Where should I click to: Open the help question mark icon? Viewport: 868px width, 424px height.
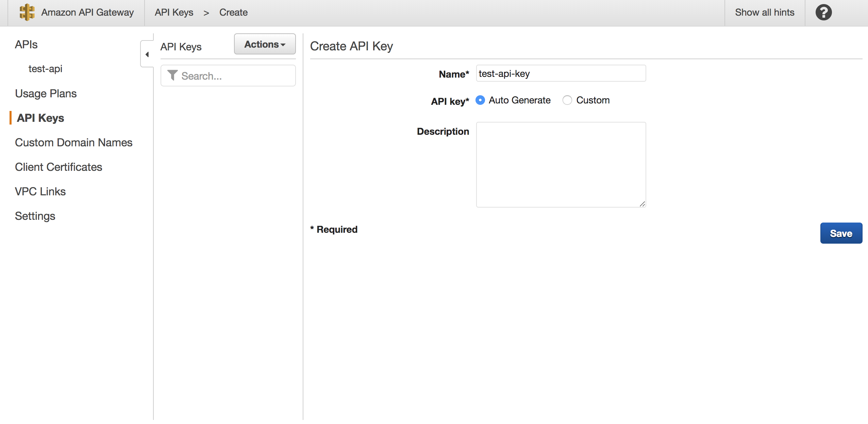point(823,13)
